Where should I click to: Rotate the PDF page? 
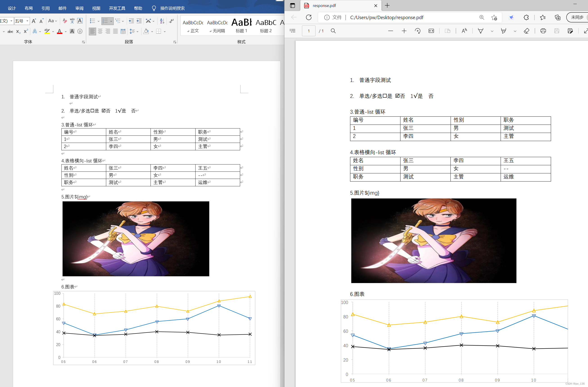coord(417,31)
